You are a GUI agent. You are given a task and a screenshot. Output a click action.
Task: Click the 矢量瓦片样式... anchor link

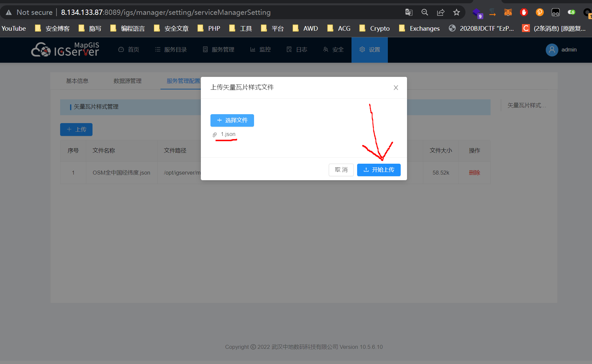click(527, 105)
